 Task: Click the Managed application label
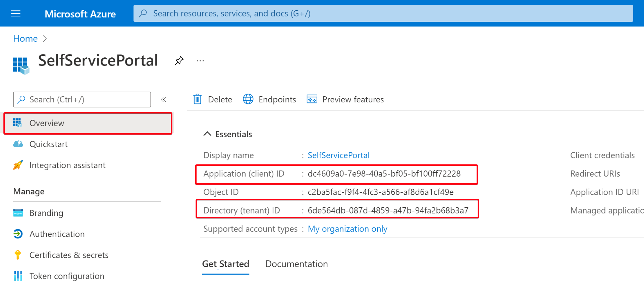pyautogui.click(x=607, y=210)
